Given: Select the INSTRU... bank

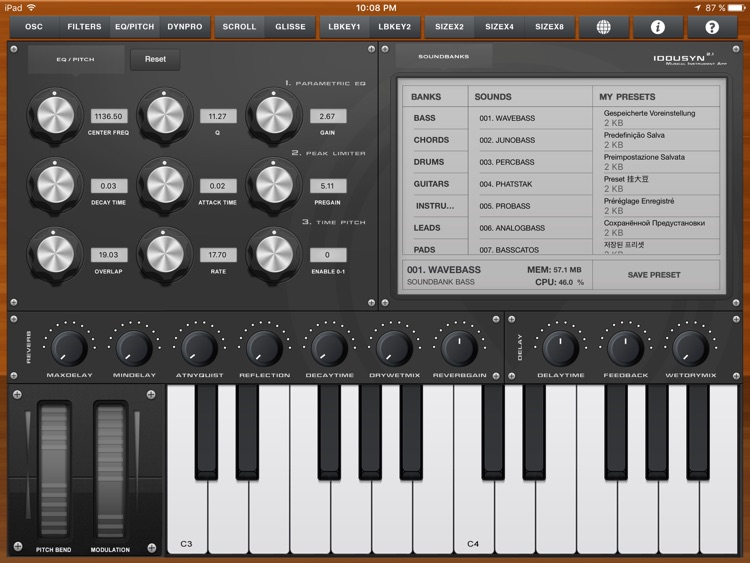Looking at the screenshot, I should pyautogui.click(x=435, y=206).
